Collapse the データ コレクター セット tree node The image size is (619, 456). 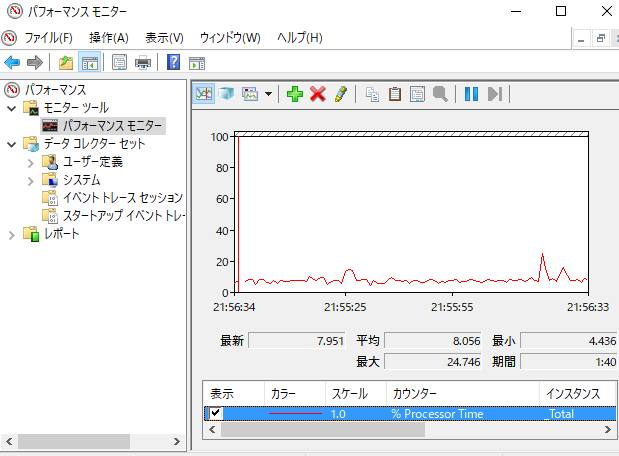[12, 144]
